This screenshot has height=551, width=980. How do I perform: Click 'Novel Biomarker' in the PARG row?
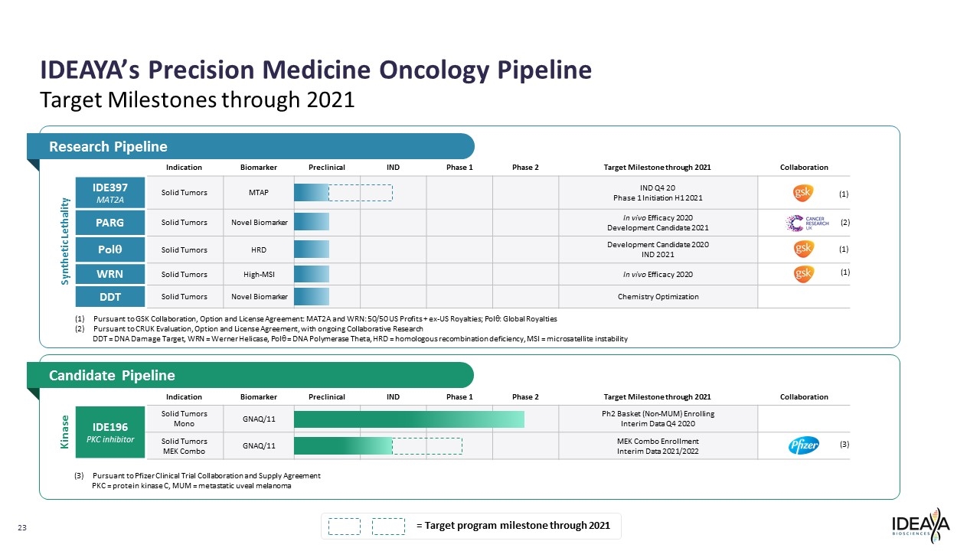[x=259, y=223]
